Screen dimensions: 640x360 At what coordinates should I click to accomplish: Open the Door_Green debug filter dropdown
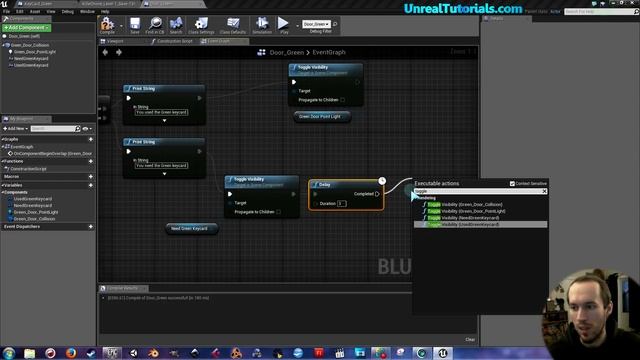coord(316,24)
